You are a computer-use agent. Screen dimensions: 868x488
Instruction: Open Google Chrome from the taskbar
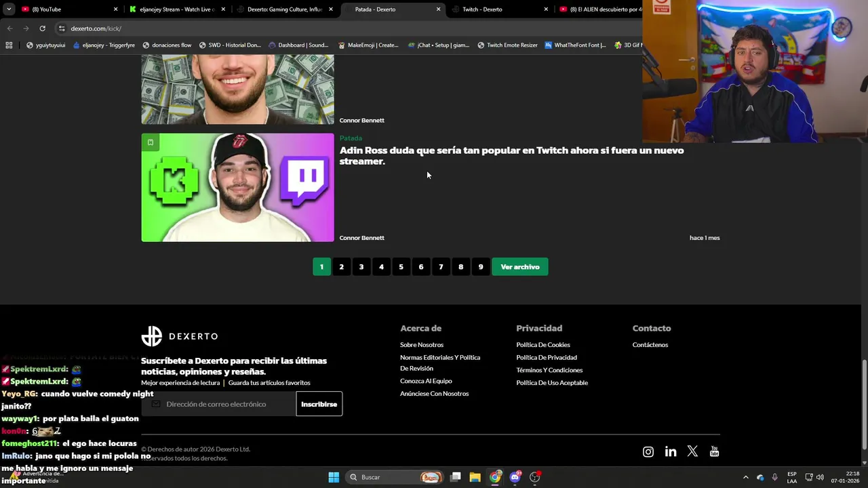495,477
